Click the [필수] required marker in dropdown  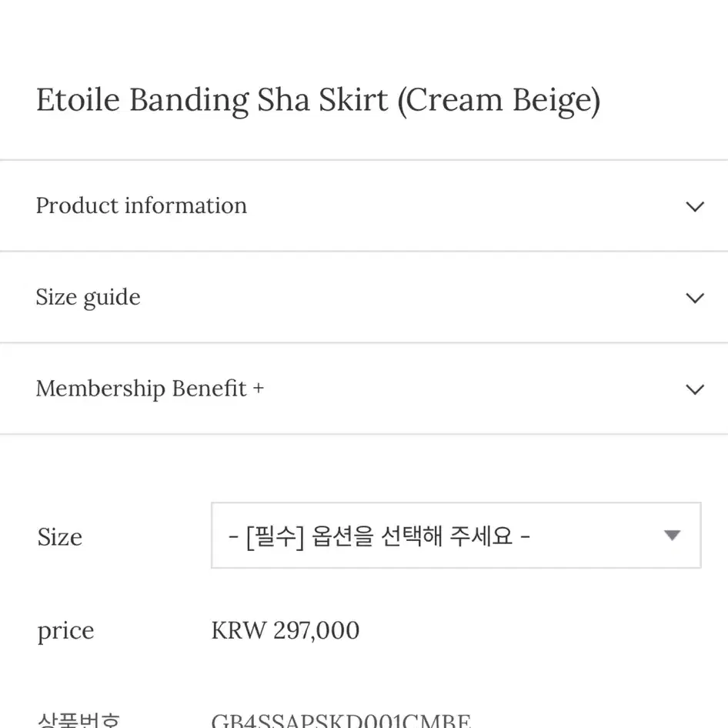[x=275, y=536]
